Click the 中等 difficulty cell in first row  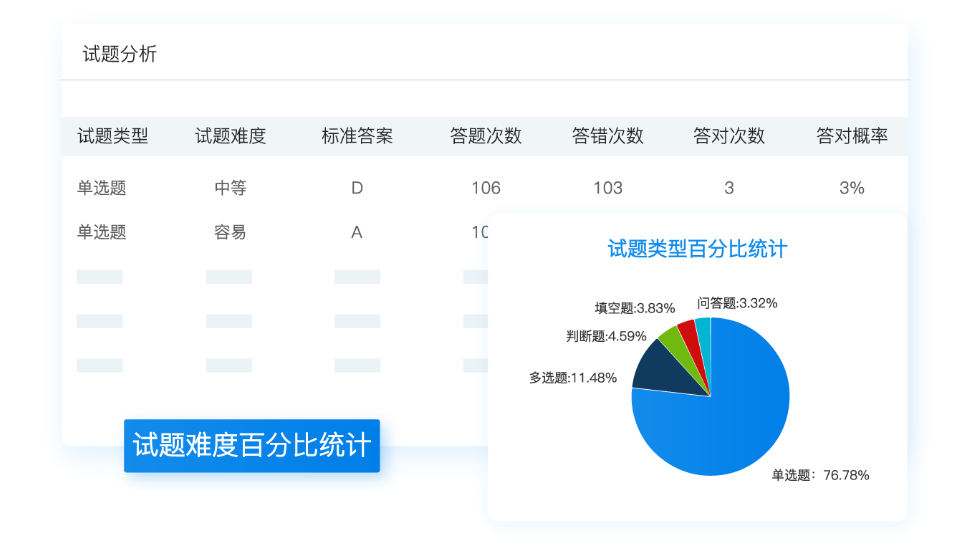tap(230, 187)
